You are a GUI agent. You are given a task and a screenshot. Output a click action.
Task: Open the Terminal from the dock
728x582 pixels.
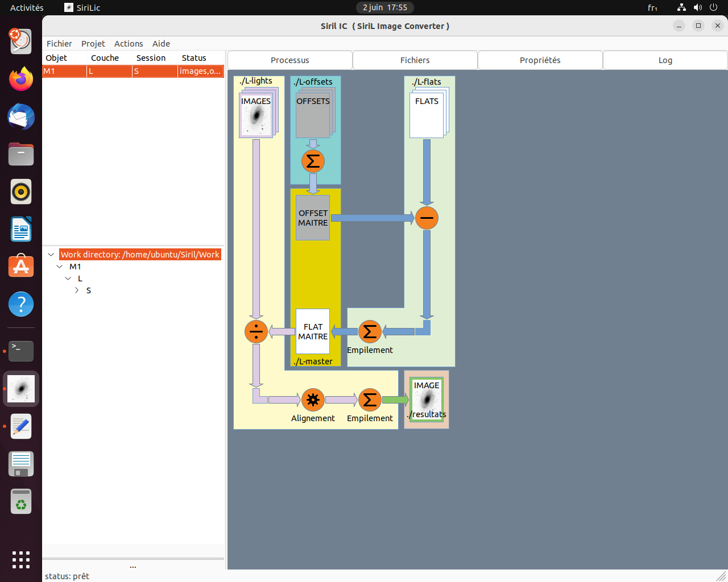tap(21, 351)
